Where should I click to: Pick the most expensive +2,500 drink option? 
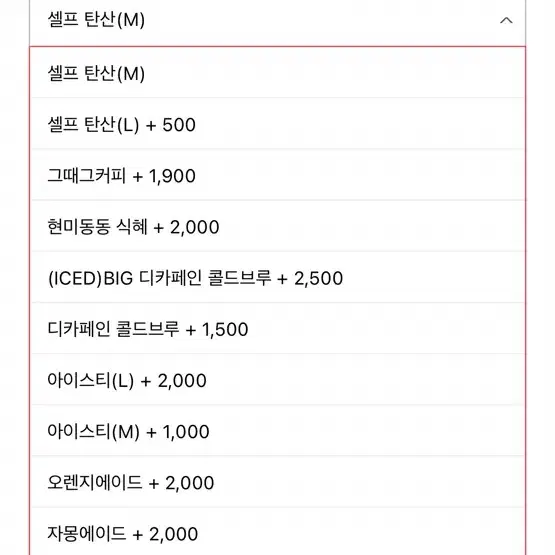[278, 278]
